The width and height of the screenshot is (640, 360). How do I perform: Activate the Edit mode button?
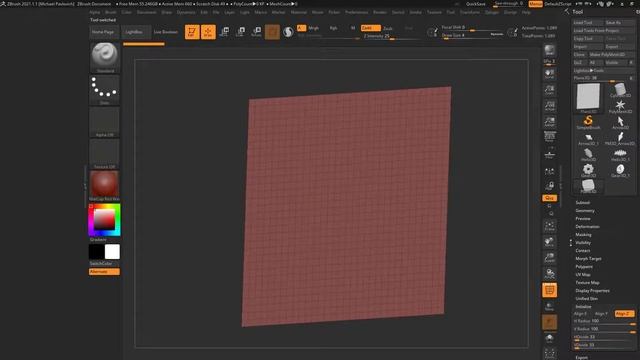[x=192, y=32]
